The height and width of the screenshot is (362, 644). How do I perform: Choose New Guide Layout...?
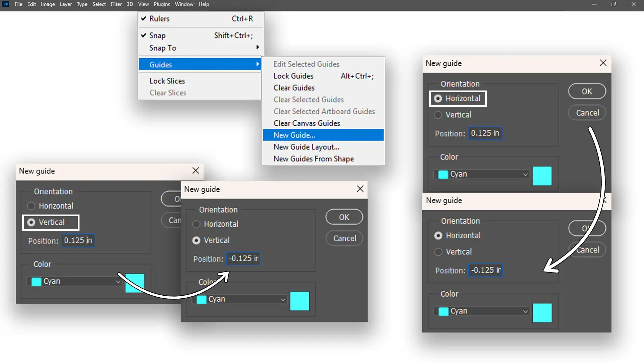pyautogui.click(x=323, y=147)
